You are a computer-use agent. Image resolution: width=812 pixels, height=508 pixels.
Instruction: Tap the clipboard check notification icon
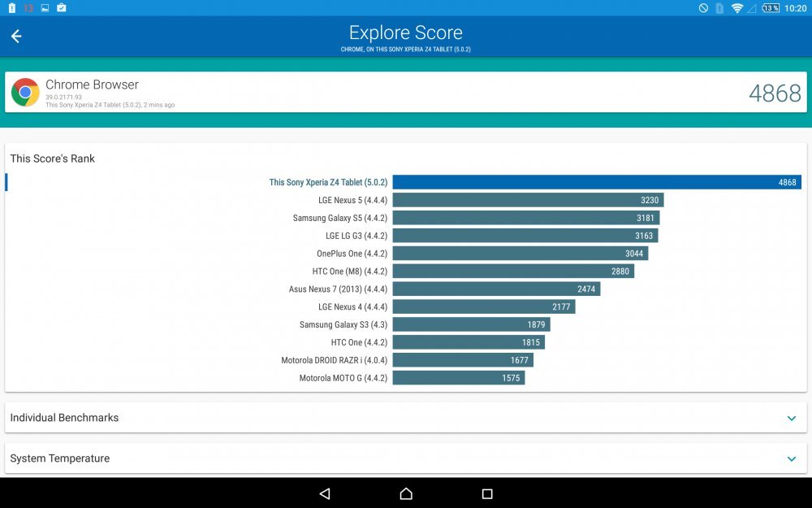61,7
